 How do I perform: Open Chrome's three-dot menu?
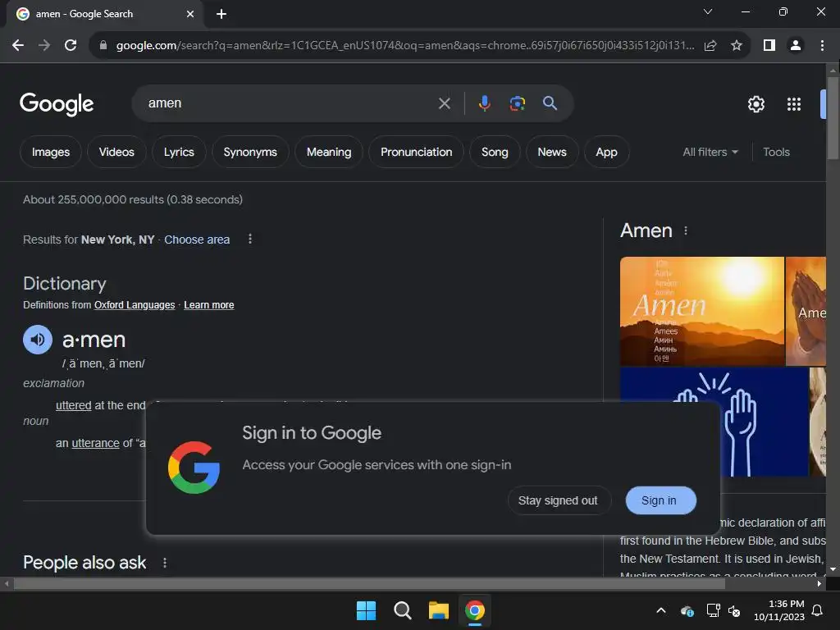822,46
